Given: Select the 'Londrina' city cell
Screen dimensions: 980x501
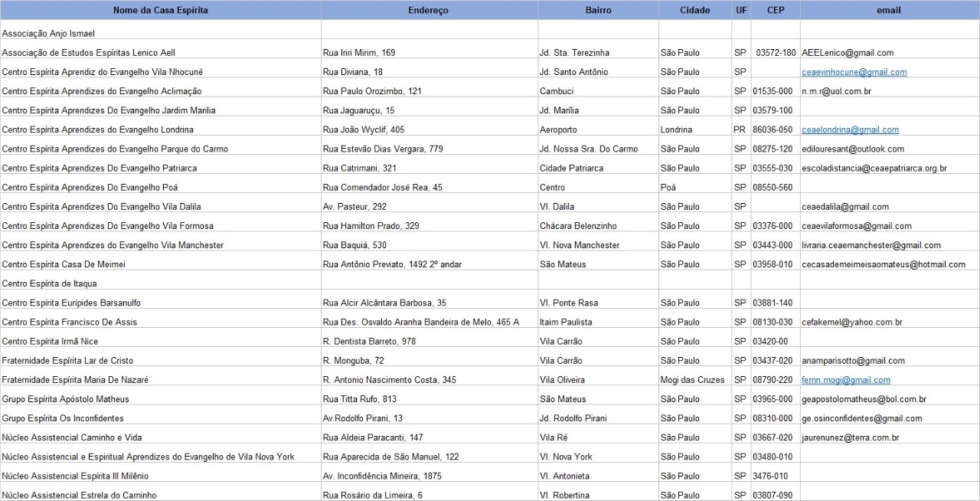Looking at the screenshot, I should coord(676,129).
